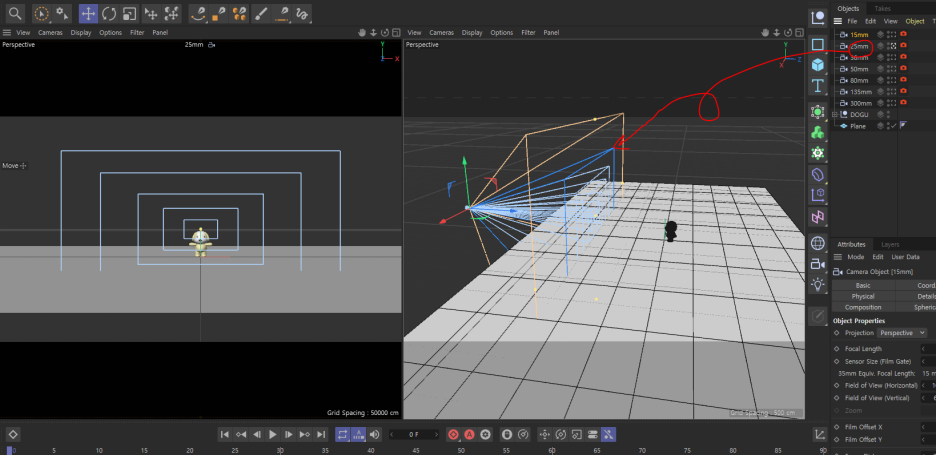Toggle loop playback mode button

point(342,434)
